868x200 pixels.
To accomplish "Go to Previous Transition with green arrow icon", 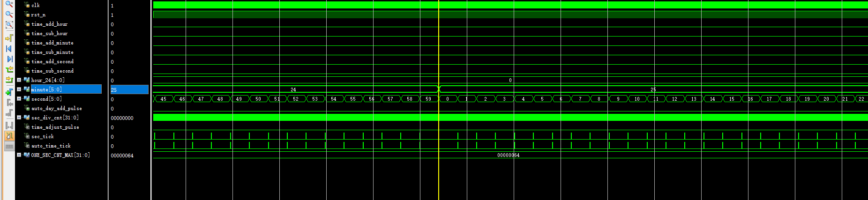I will tap(9, 69).
